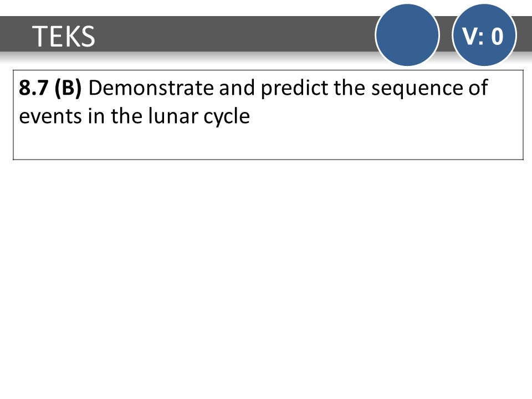Click the word 'and' between Demonstrate and predict
Image resolution: width=532 pixels, height=399 pixels.
tap(237, 88)
